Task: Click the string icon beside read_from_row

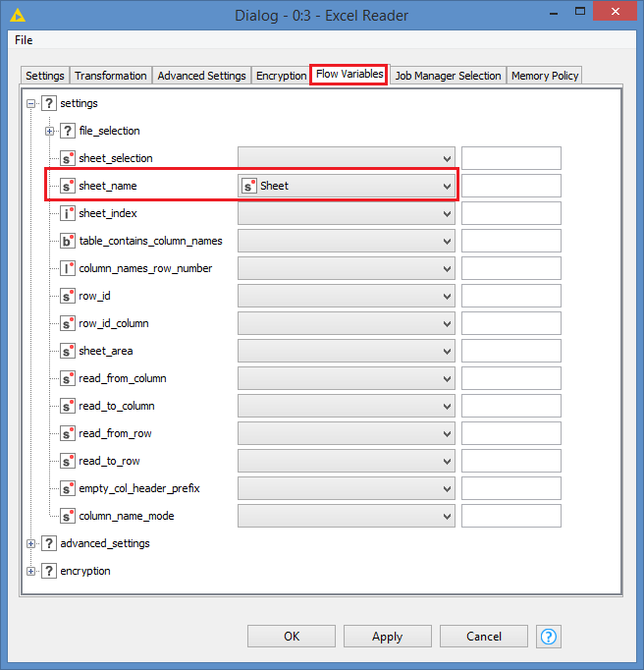Action: click(x=68, y=433)
